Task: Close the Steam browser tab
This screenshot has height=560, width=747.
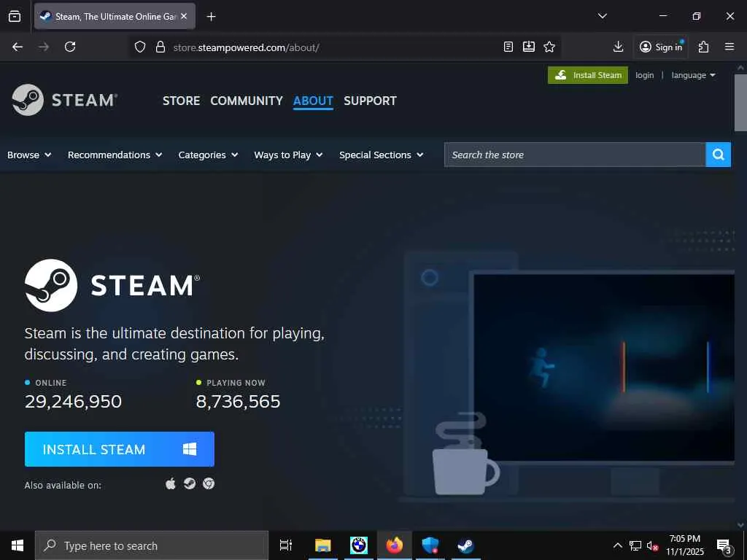Action: pos(184,16)
